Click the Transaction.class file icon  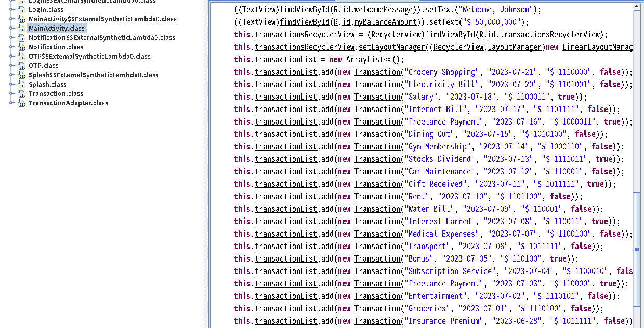point(21,94)
